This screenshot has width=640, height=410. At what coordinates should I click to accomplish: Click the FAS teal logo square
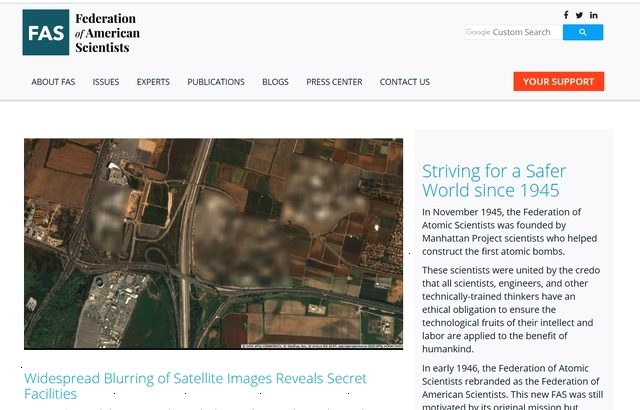pos(46,32)
